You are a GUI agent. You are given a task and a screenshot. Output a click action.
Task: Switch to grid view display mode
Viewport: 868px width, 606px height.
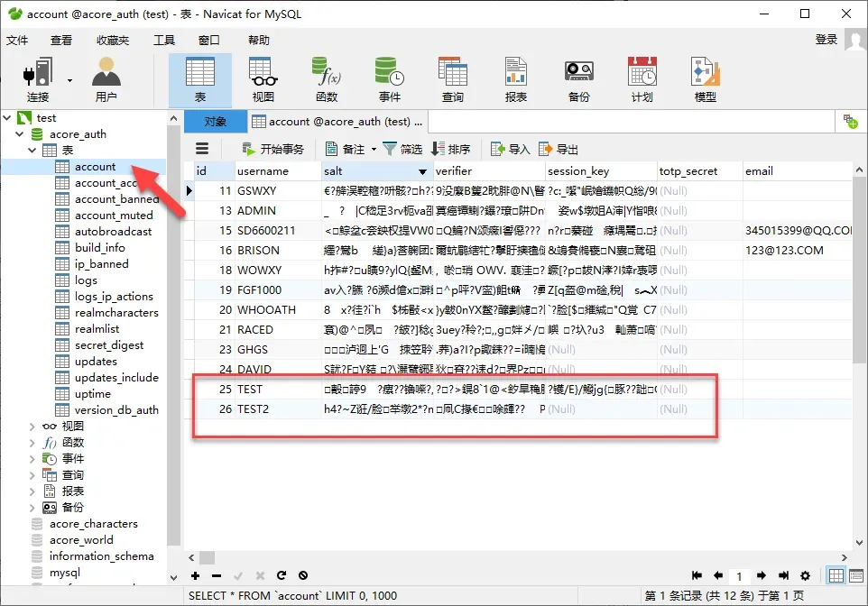(836, 575)
